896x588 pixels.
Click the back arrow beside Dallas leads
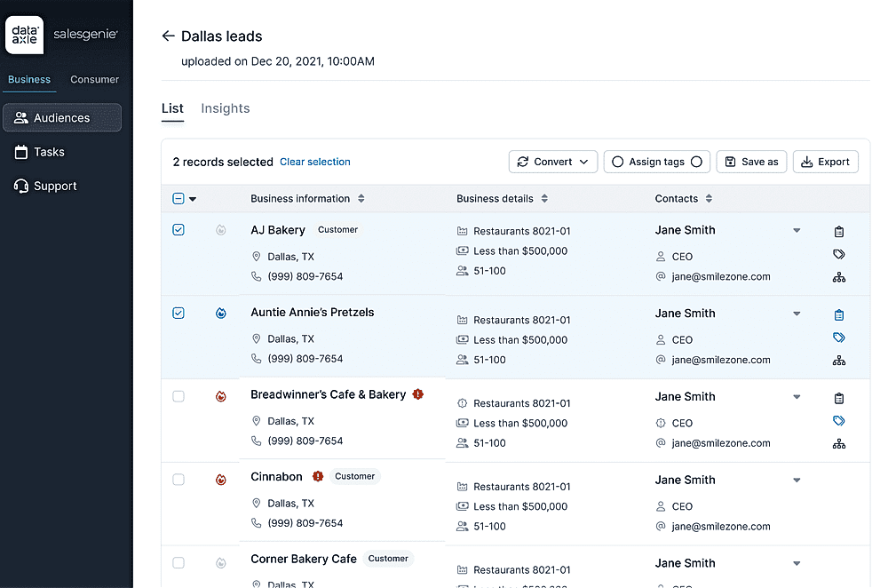[x=168, y=36]
